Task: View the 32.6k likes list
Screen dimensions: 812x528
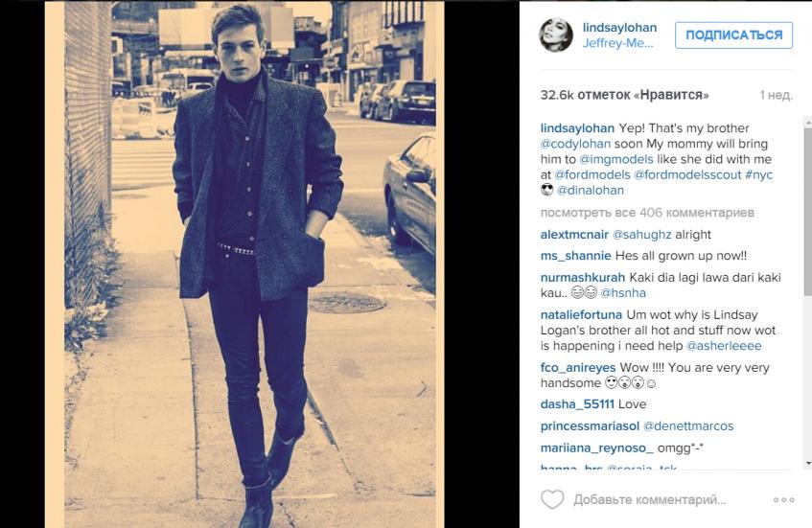Action: [624, 95]
